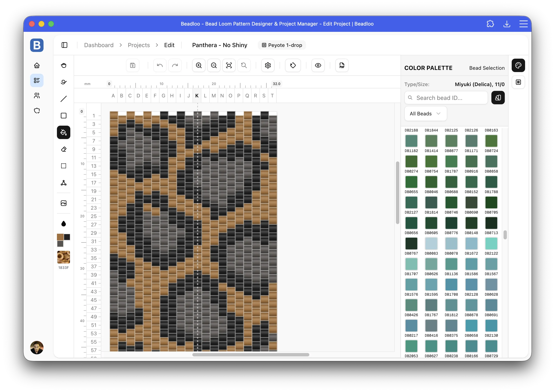
Task: Expand the Peyote 1-drop pattern type selector
Action: tap(282, 45)
